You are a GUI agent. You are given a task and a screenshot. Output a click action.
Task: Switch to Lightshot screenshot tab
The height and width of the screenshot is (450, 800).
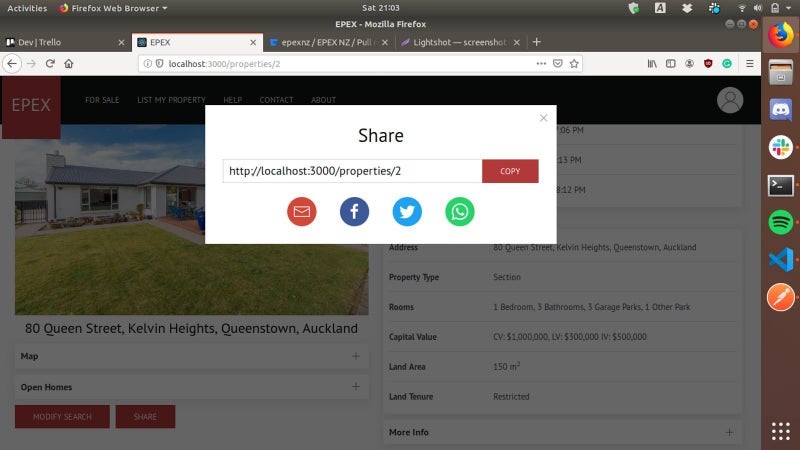(x=460, y=42)
